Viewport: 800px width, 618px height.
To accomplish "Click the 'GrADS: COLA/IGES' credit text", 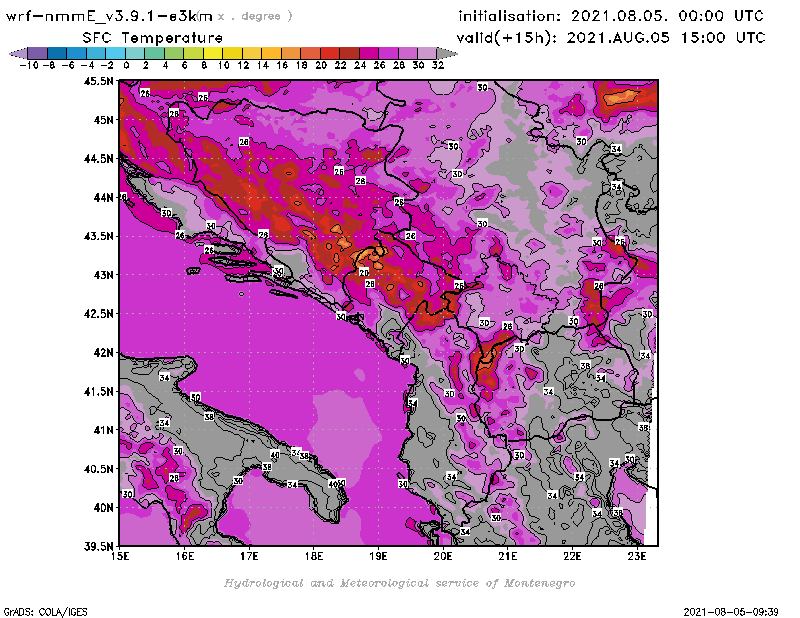I will pyautogui.click(x=45, y=612).
